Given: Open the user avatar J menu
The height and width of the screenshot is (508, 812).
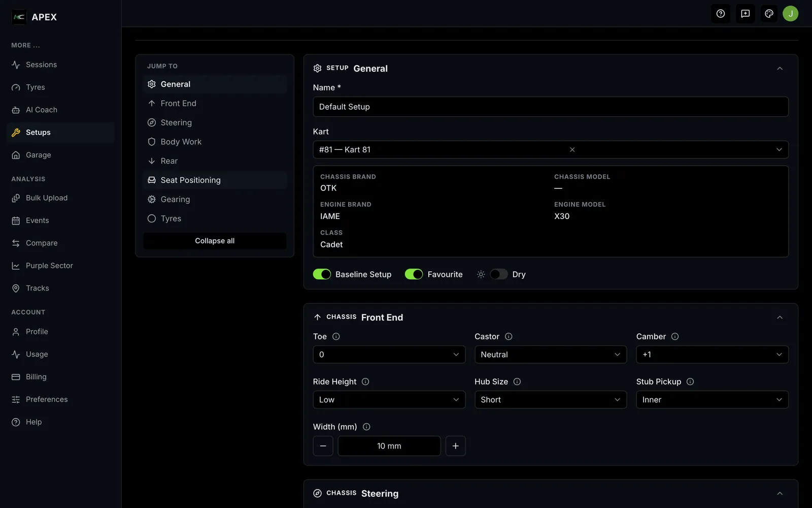Looking at the screenshot, I should point(790,14).
